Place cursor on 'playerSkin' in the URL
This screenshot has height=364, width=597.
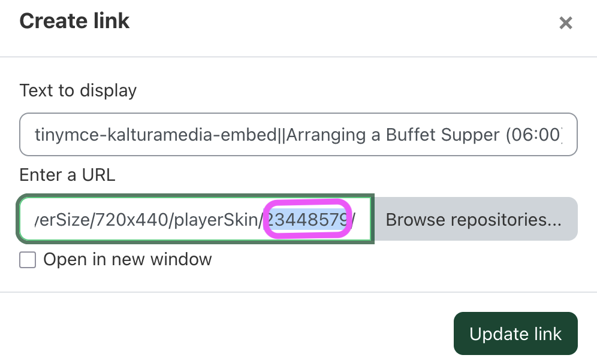[x=230, y=220]
